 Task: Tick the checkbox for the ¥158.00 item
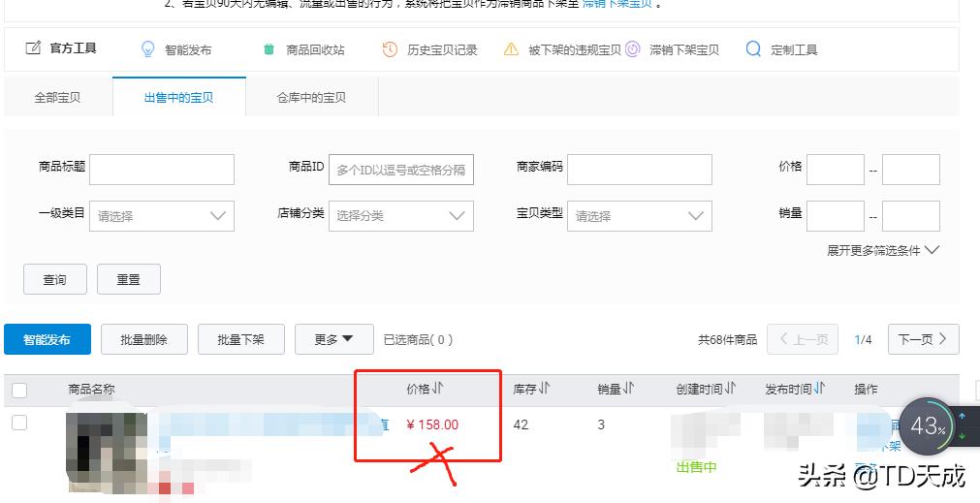click(x=19, y=423)
